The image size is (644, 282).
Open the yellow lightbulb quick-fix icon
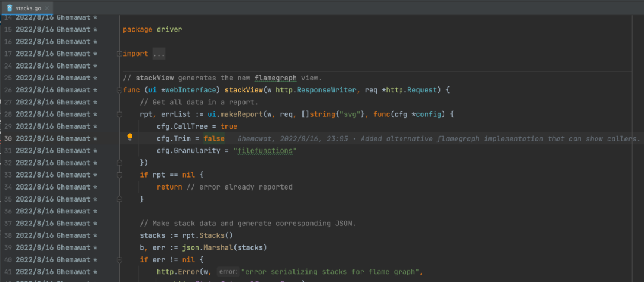pos(130,137)
